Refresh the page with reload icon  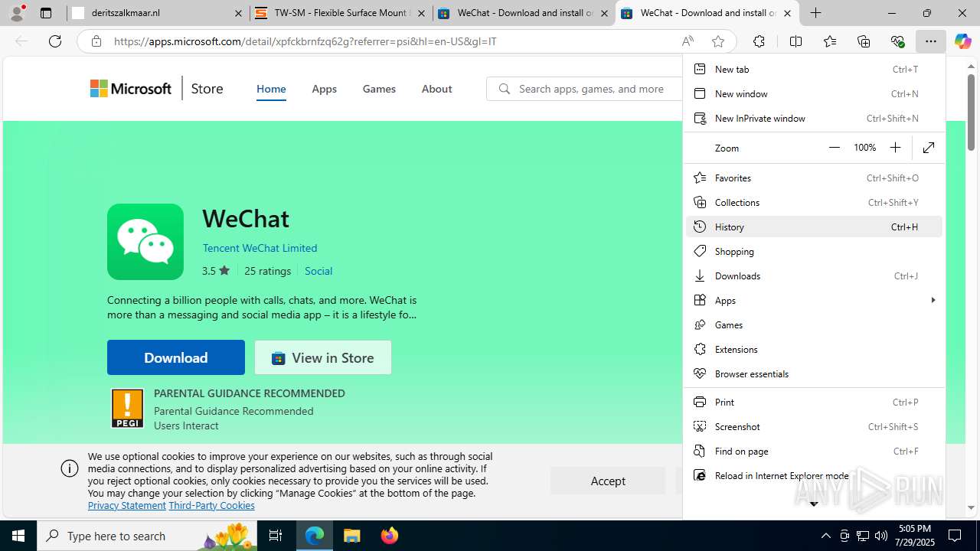55,41
